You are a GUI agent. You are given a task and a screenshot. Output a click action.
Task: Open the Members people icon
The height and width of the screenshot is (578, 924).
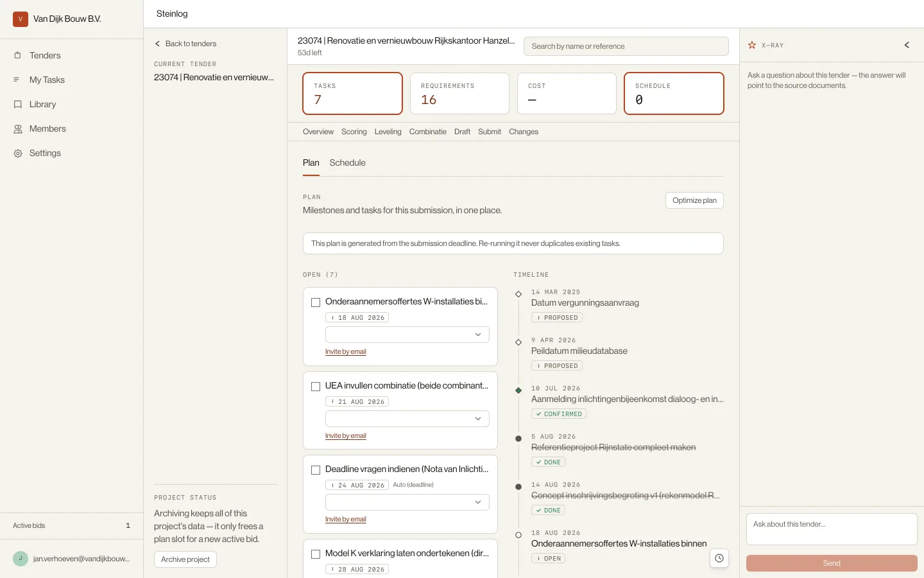(17, 128)
